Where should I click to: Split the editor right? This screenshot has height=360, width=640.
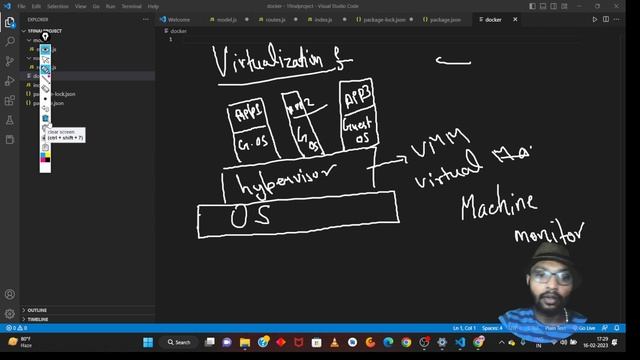606,19
